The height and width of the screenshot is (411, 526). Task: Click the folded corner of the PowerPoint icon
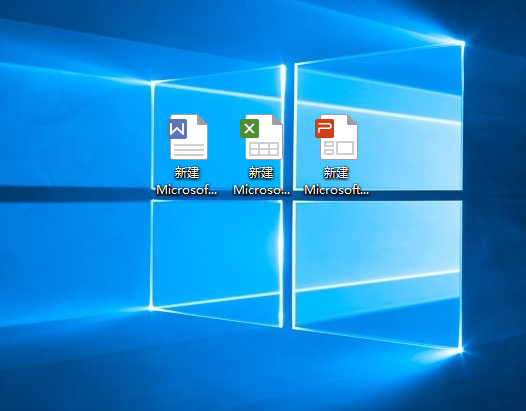tap(352, 119)
